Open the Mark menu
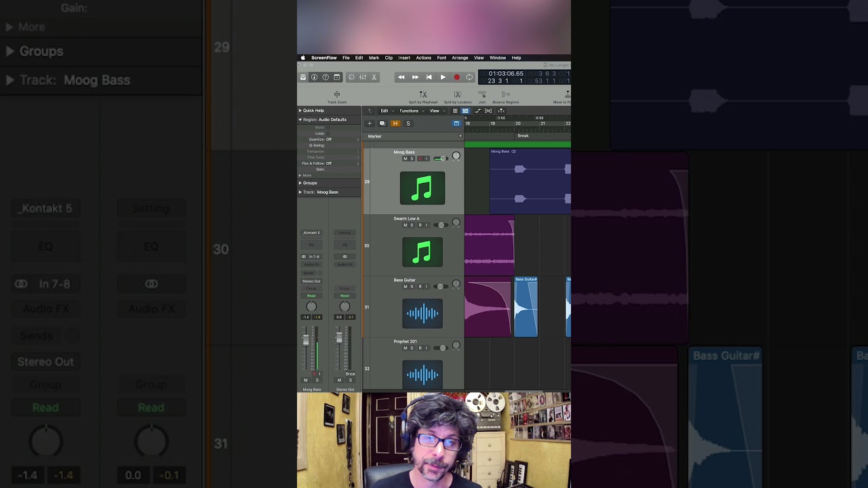This screenshot has width=868, height=488. tap(374, 58)
